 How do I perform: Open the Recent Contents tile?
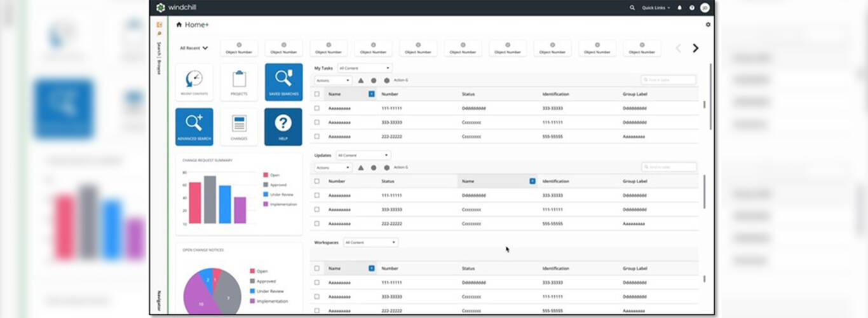pos(194,82)
